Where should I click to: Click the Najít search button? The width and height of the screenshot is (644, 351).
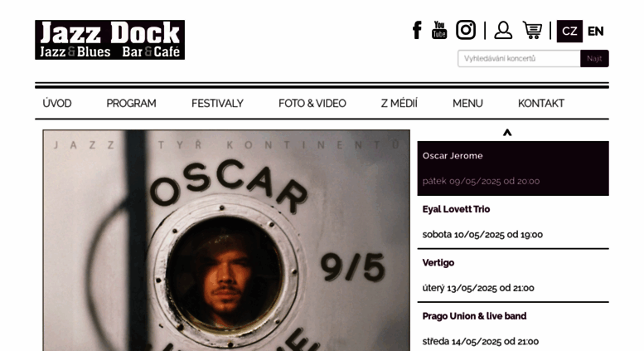(x=594, y=58)
